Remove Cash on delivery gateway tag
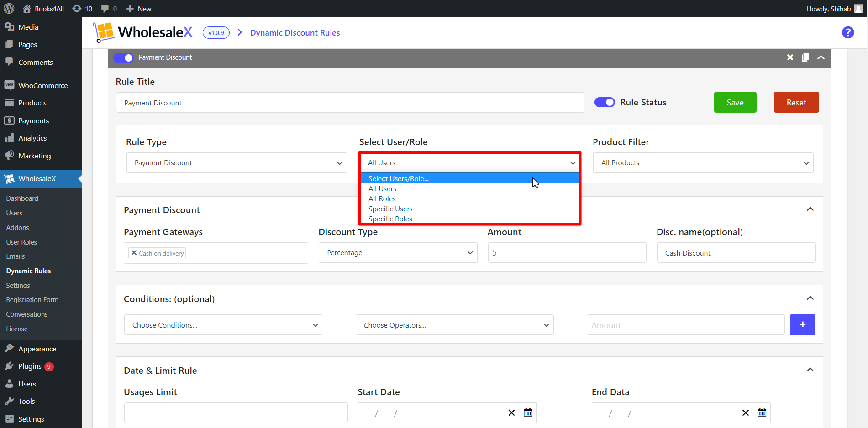The image size is (868, 428). [x=134, y=252]
